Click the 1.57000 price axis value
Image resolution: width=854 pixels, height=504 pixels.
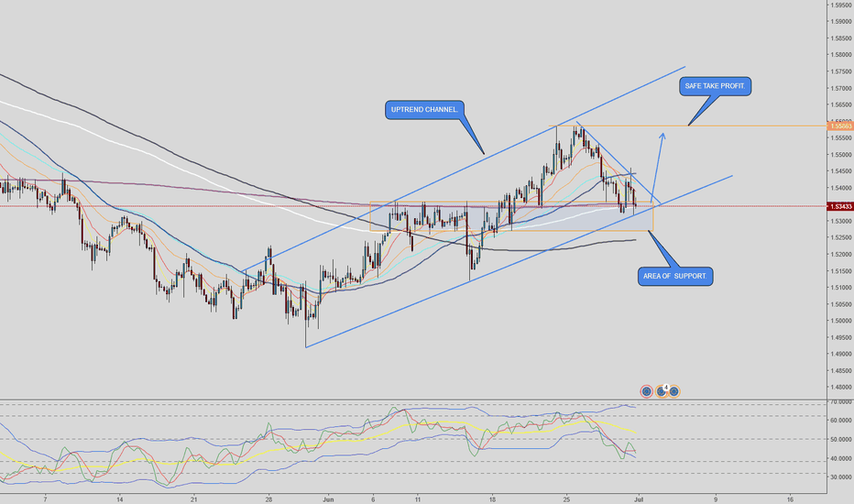click(841, 88)
